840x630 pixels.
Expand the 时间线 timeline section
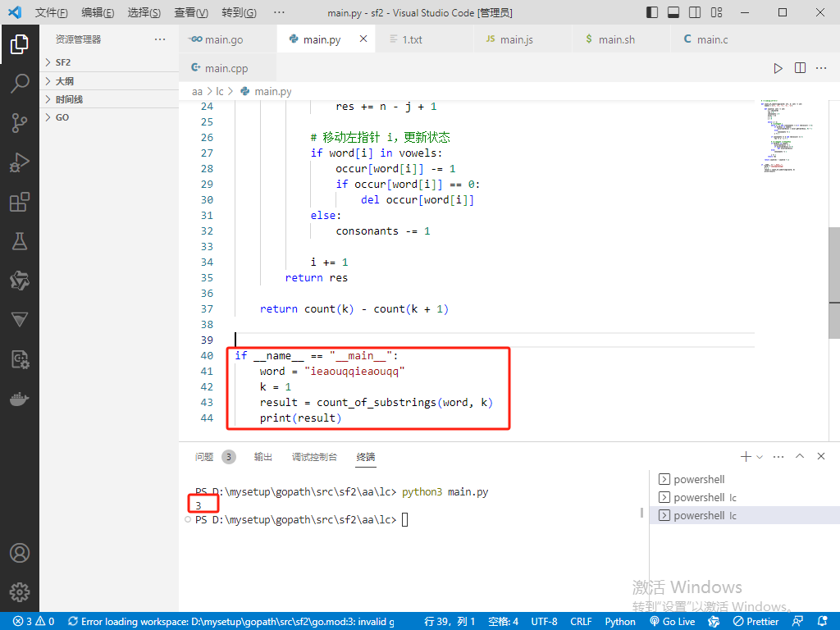[109, 99]
